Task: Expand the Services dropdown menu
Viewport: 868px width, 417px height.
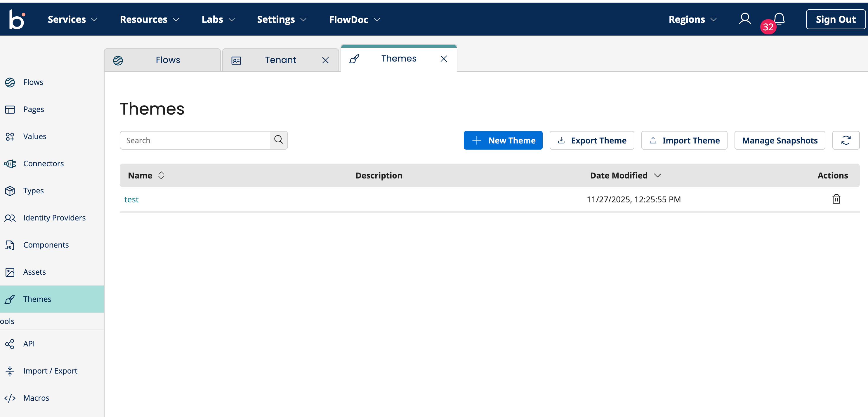Action: click(x=72, y=20)
